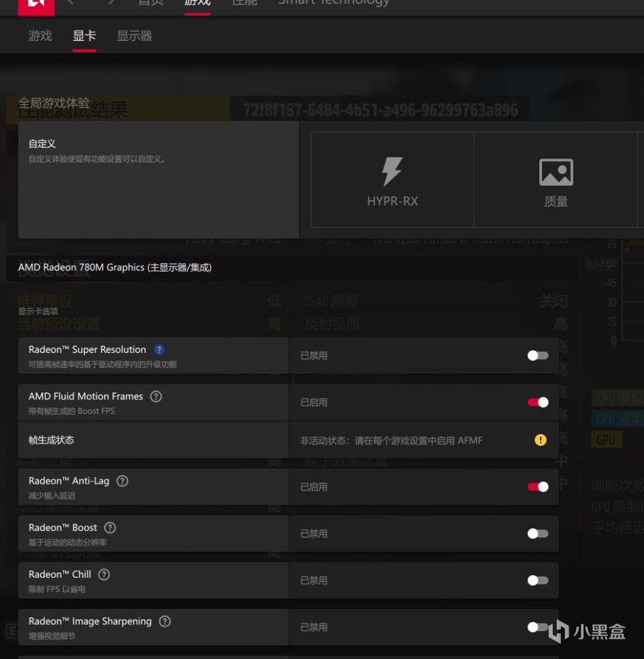This screenshot has height=659, width=644.
Task: Open AMD Fluid Motion Frames help icon
Action: [156, 397]
